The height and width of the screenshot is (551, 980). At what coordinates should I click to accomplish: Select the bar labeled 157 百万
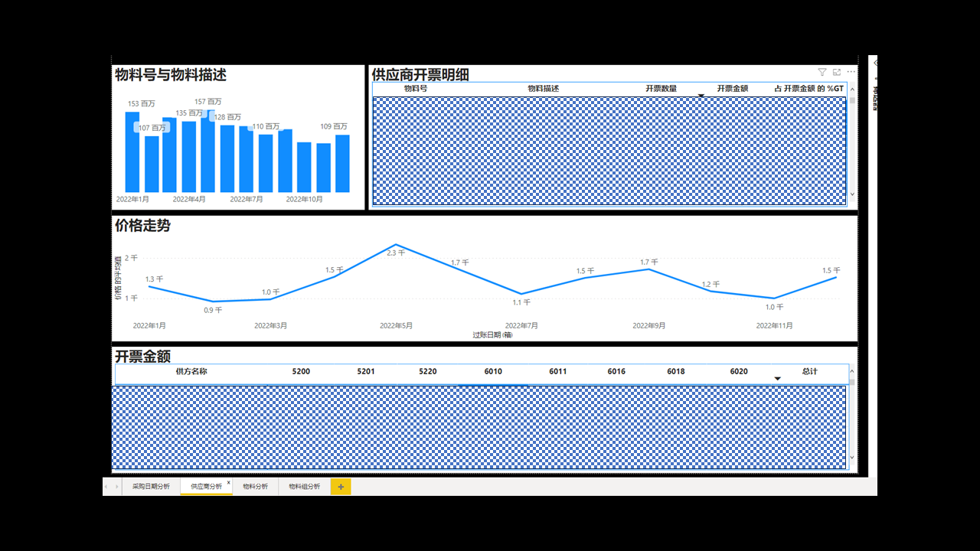click(207, 151)
